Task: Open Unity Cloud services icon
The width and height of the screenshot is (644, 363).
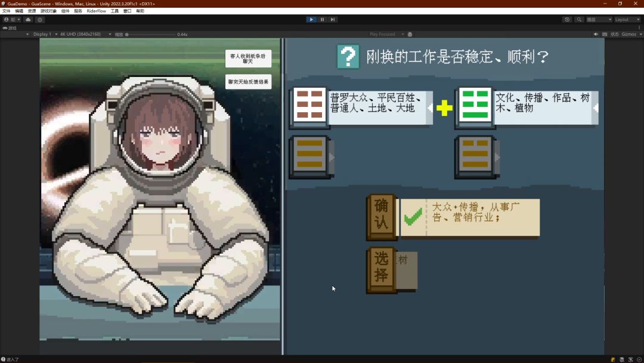Action: [x=28, y=20]
